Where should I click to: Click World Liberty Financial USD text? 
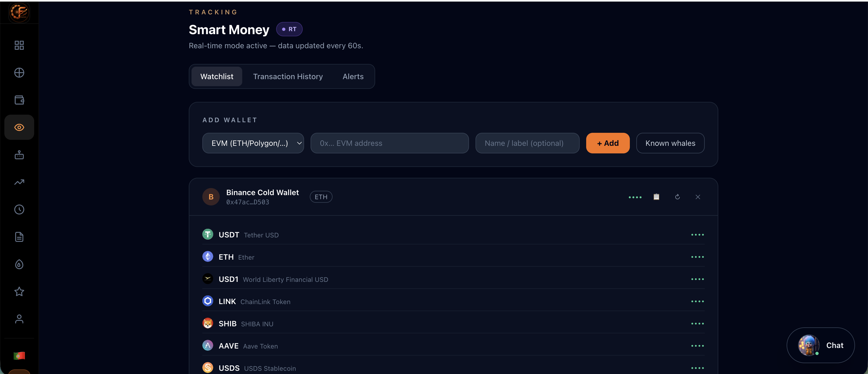[285, 280]
